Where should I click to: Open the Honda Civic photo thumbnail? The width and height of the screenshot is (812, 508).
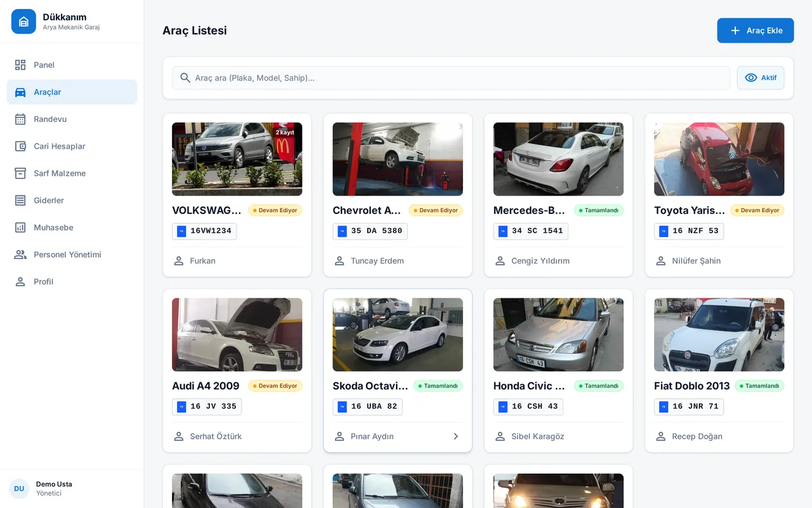(558, 335)
